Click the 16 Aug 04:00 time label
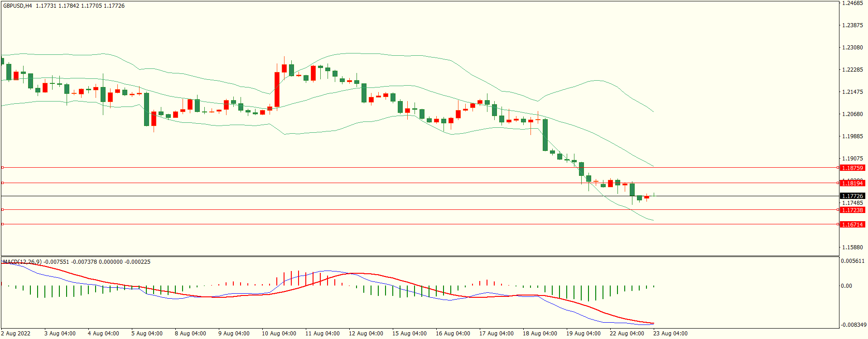This screenshot has height=339, width=868. (x=453, y=334)
